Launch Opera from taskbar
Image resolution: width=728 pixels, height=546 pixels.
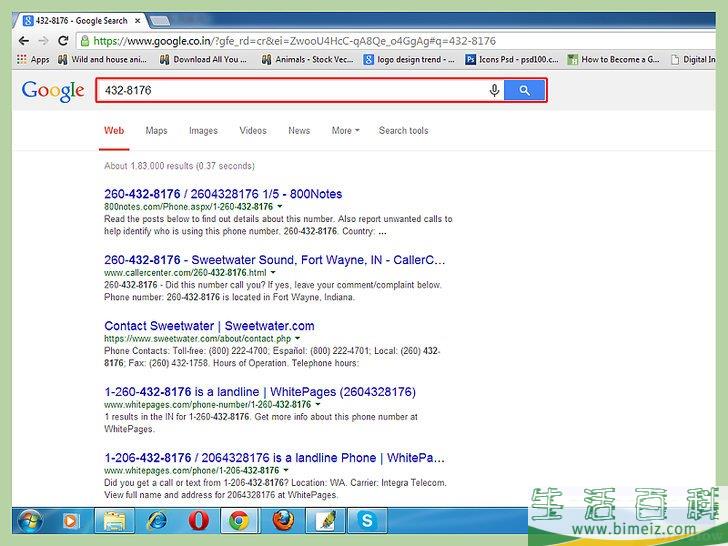pos(199,521)
